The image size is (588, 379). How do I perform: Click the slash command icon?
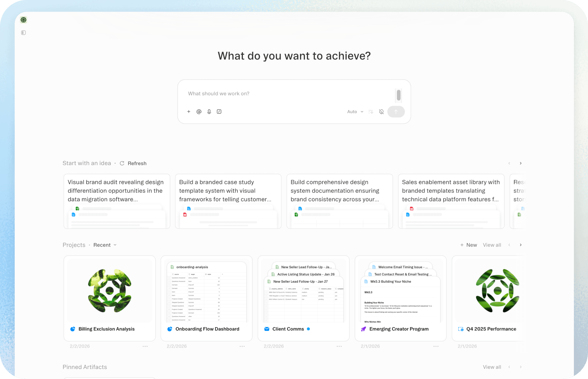pyautogui.click(x=219, y=112)
